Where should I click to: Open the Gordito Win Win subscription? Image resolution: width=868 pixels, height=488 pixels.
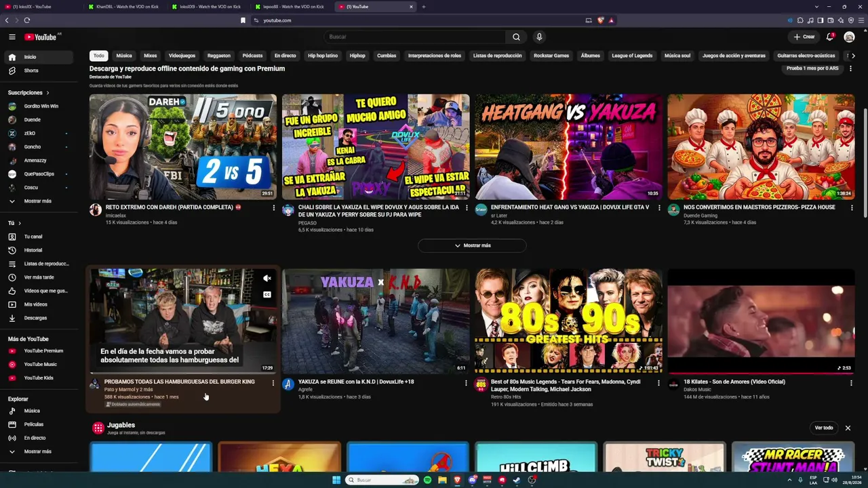tap(38, 106)
